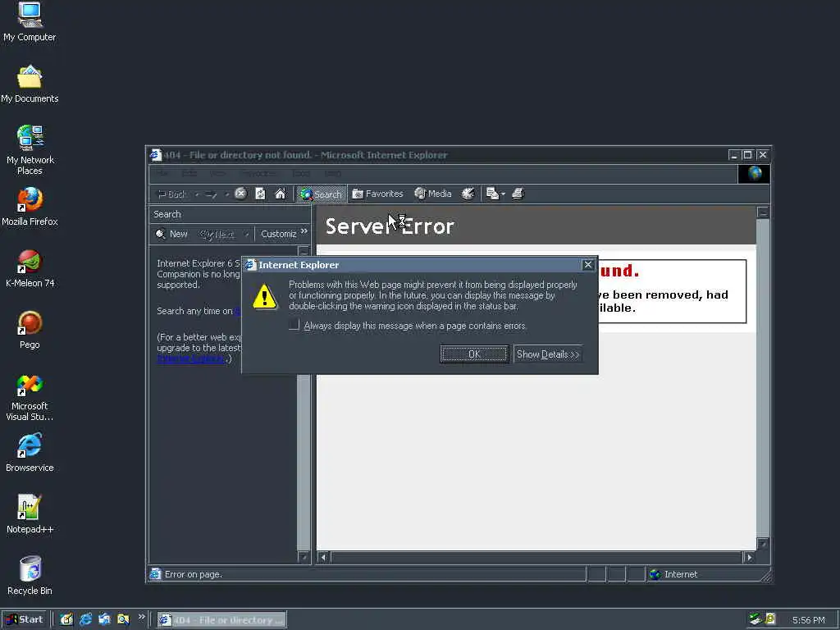Click the first Quick Launch icon
Viewport: 840px width, 630px height.
pos(66,619)
